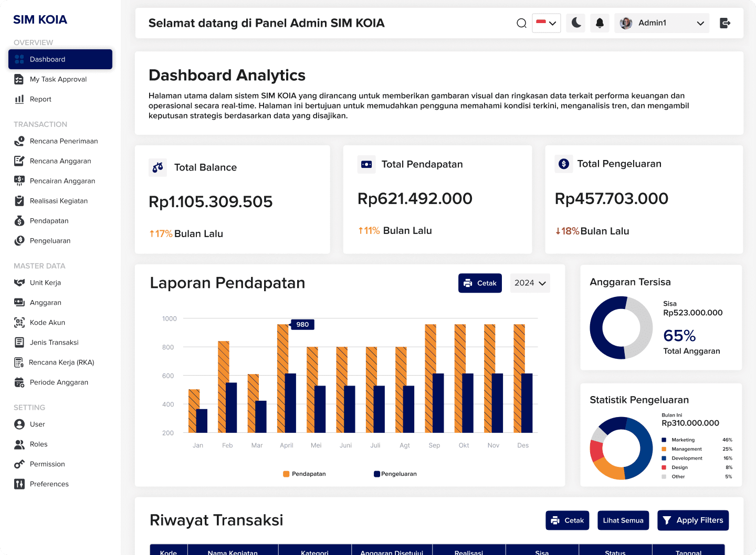The height and width of the screenshot is (555, 756).
Task: Click the Roles people icon
Action: [19, 444]
